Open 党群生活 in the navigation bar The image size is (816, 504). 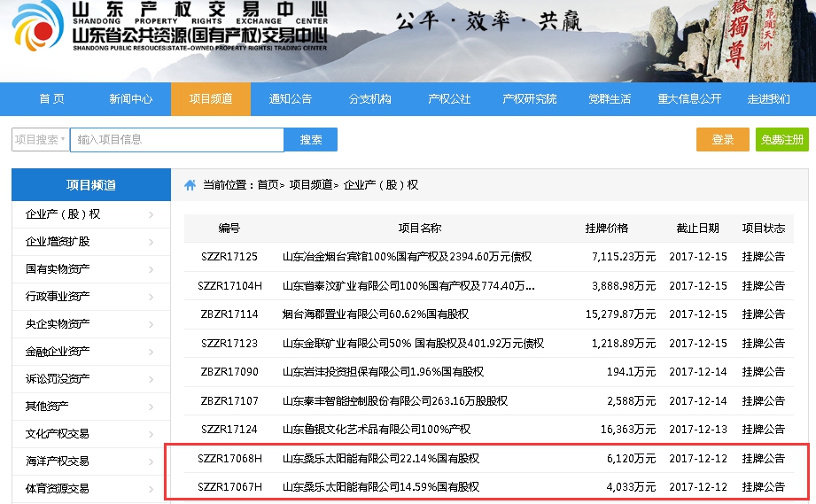click(610, 99)
